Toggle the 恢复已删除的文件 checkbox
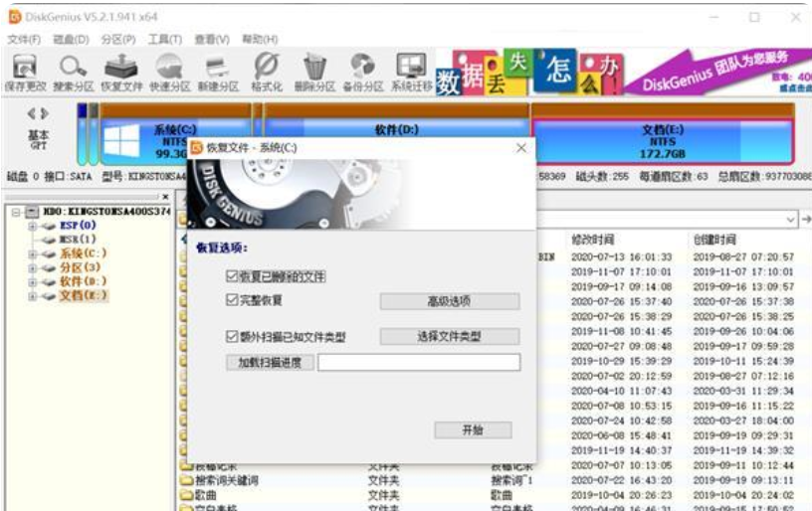The image size is (812, 511). click(x=232, y=276)
